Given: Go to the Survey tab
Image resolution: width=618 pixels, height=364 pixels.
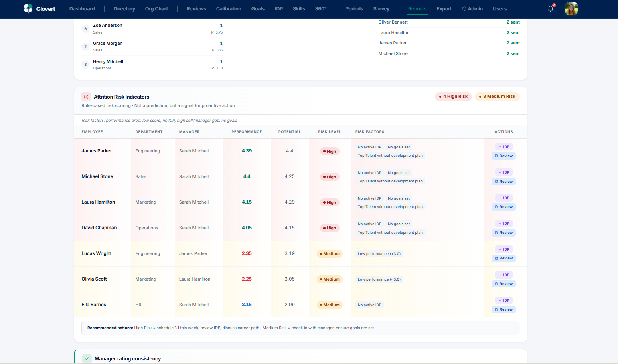Looking at the screenshot, I should click(381, 9).
